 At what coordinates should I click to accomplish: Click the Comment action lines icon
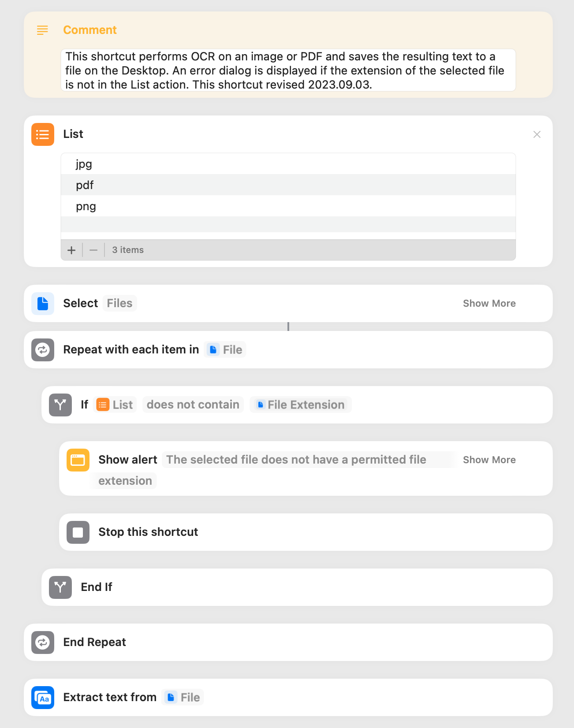click(x=42, y=30)
